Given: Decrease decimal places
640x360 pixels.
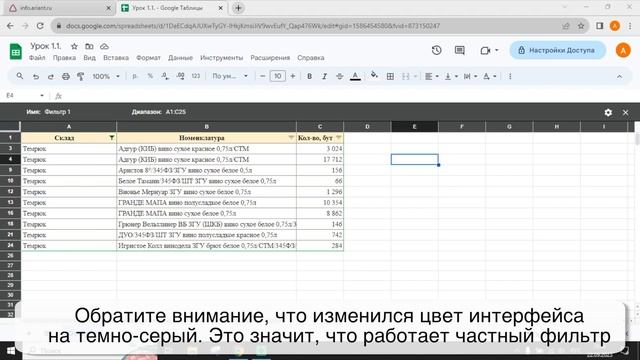Looking at the screenshot, I should coord(165,76).
